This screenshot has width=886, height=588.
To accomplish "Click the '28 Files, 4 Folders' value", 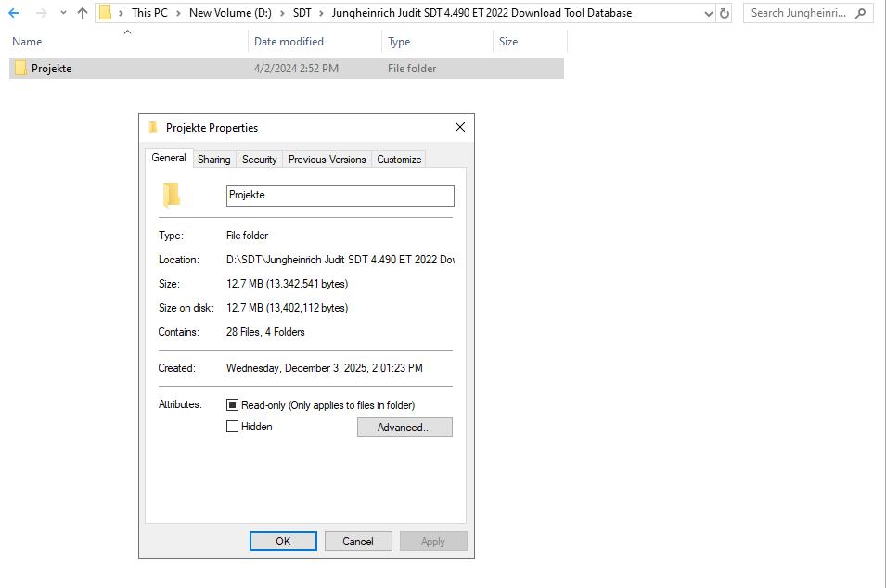I will [265, 332].
